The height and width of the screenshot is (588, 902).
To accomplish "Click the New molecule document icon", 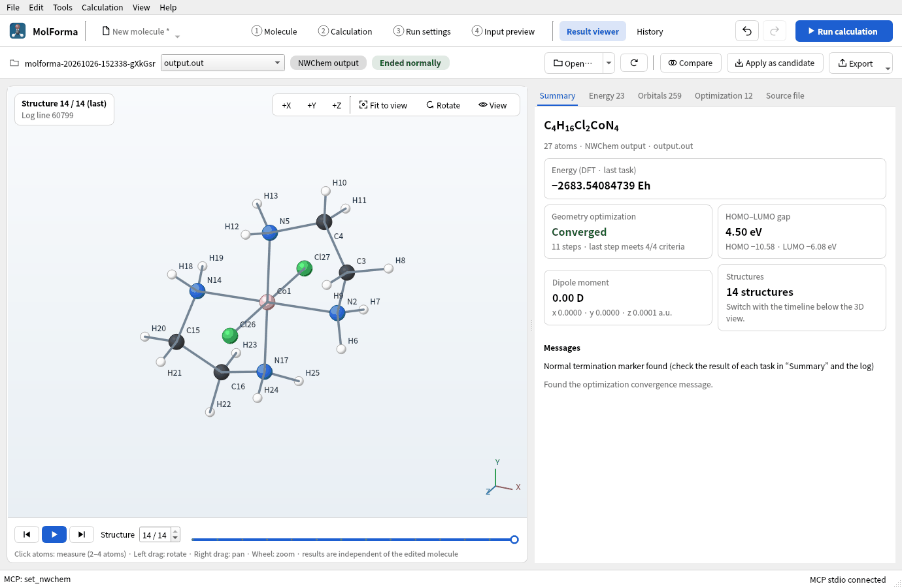I will (106, 31).
